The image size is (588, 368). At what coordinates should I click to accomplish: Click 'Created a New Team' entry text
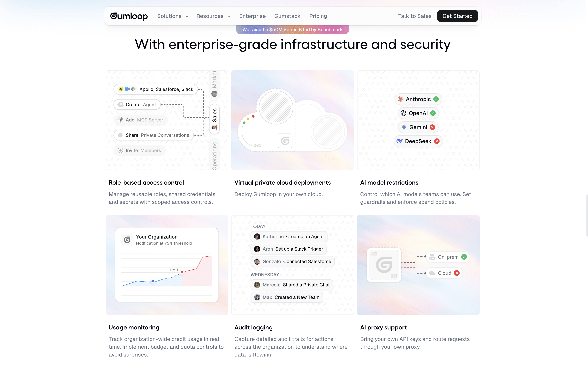297,297
